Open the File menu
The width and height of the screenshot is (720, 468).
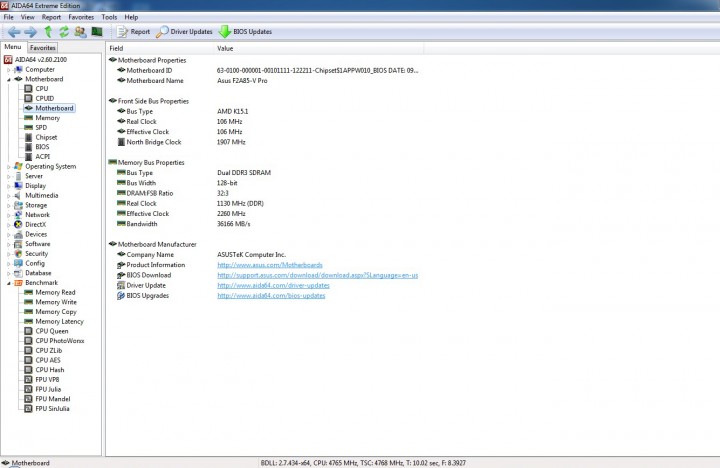(x=8, y=17)
